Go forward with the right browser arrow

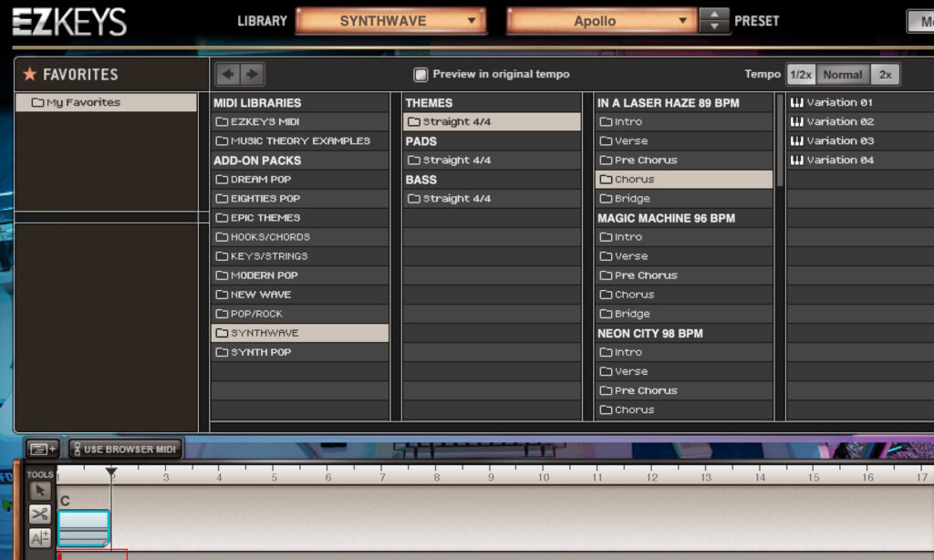(252, 74)
